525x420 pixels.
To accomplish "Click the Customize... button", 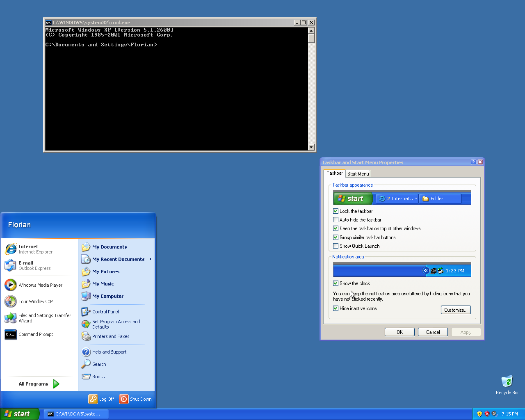I will (456, 310).
